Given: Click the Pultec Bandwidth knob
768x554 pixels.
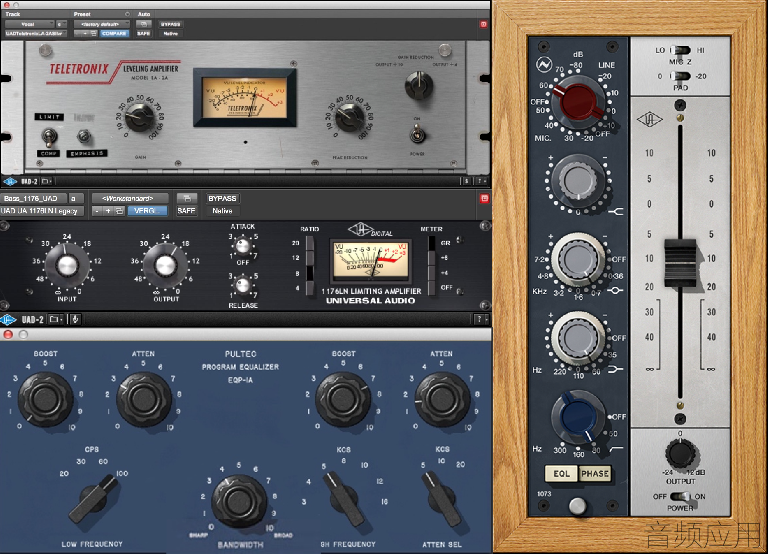Looking at the screenshot, I should coord(240,502).
